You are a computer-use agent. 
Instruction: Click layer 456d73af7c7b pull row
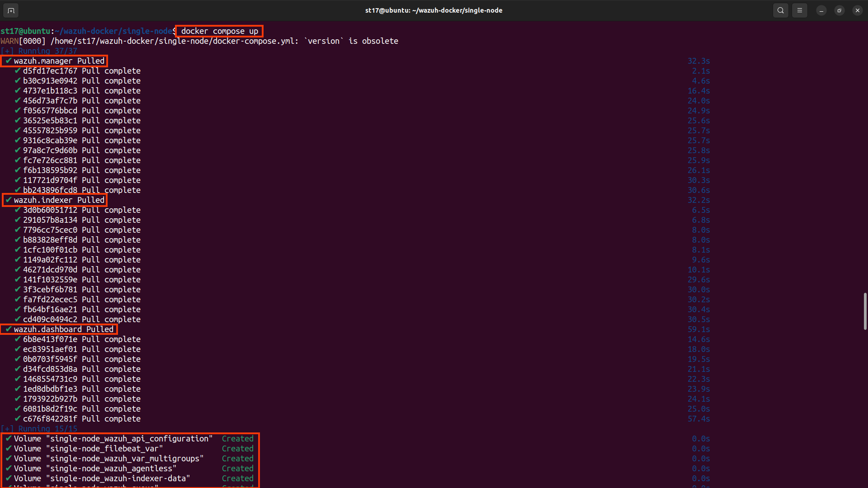pos(77,101)
